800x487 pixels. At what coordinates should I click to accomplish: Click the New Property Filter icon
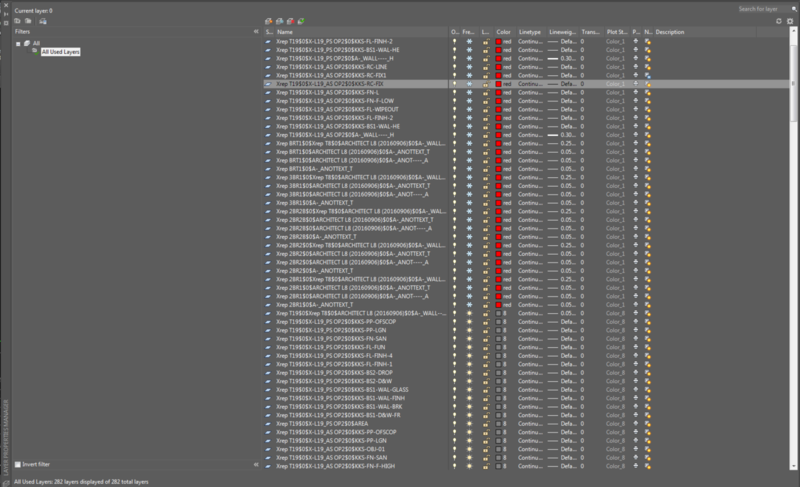tap(17, 21)
